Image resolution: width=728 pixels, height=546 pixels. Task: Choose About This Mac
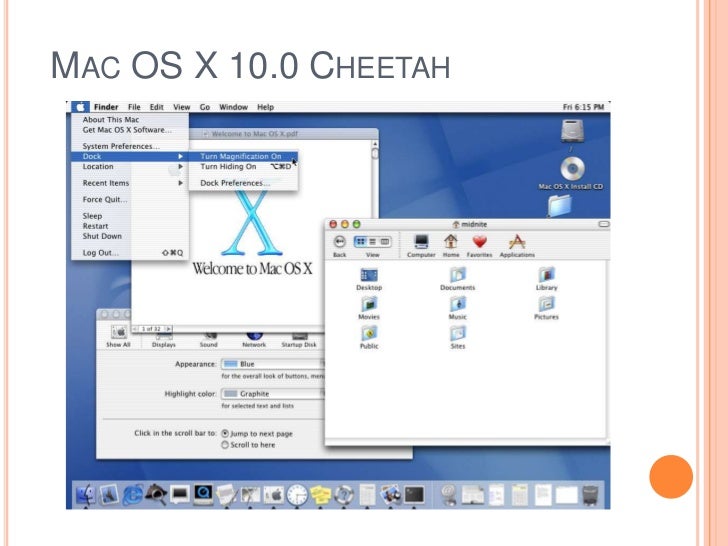pos(130,119)
